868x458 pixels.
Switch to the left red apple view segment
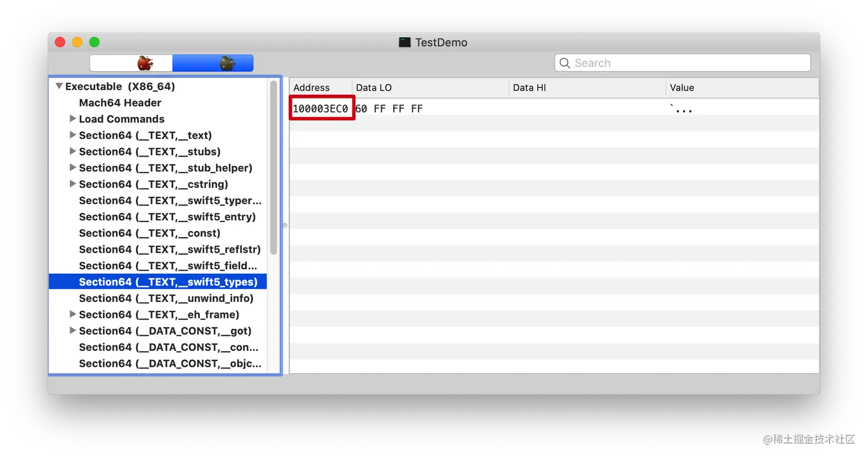[131, 63]
